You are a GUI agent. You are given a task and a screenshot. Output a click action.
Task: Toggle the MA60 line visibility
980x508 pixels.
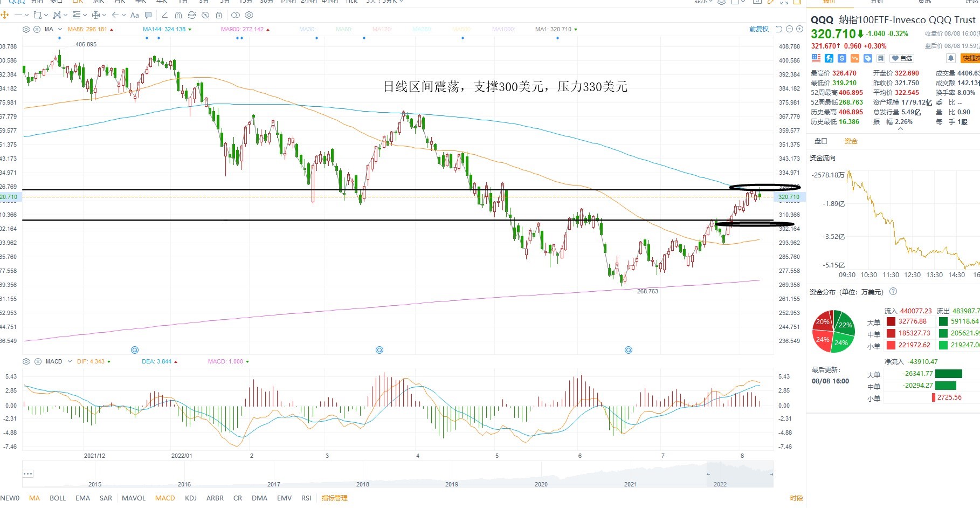coord(344,29)
